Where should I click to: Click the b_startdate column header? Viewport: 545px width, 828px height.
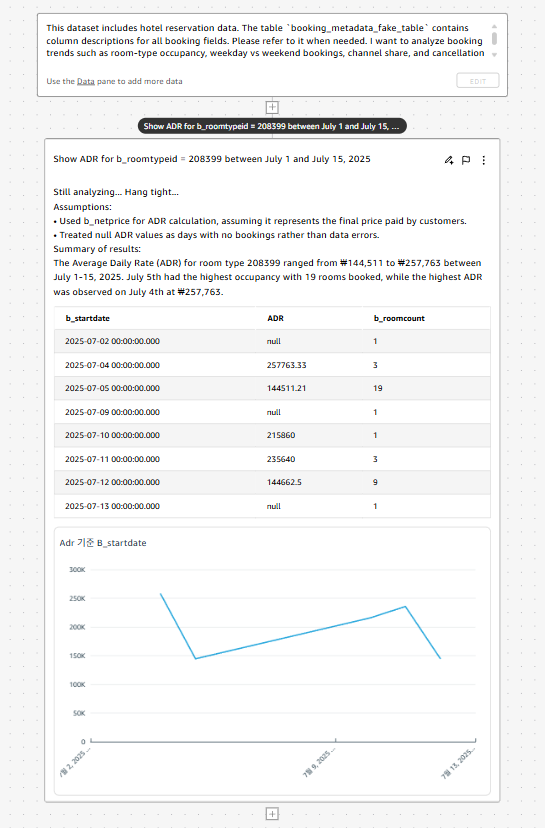(88, 318)
